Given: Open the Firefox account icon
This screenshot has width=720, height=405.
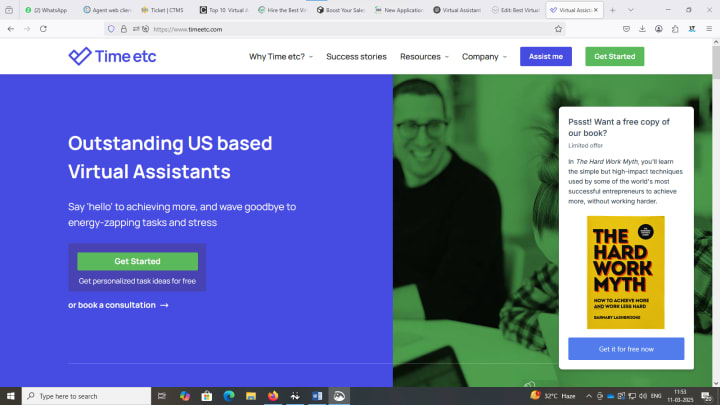Looking at the screenshot, I should coord(658,29).
